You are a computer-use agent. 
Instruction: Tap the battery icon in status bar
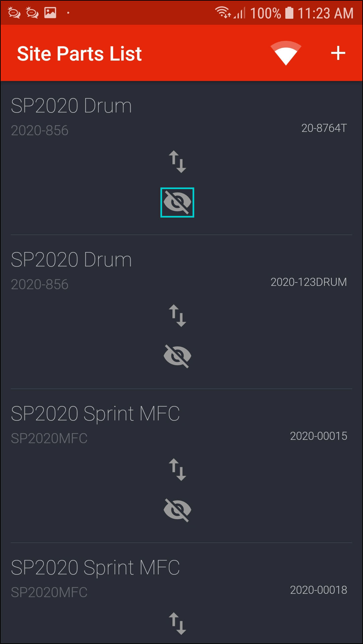(x=289, y=13)
